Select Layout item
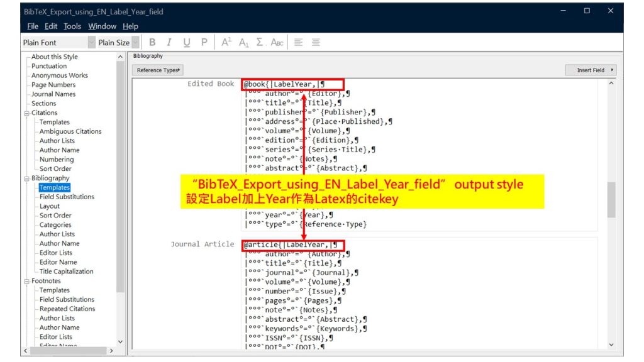This screenshot has height=362, width=644. coord(49,206)
